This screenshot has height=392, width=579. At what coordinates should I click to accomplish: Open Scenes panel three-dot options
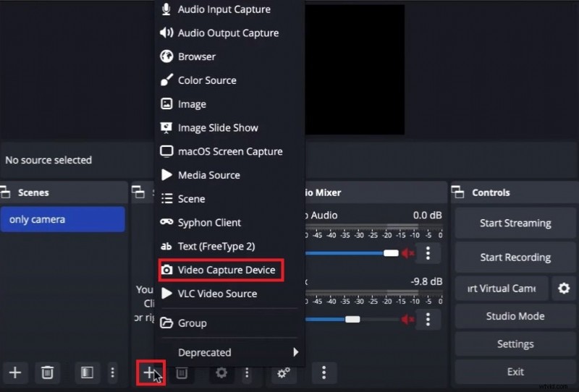(113, 372)
